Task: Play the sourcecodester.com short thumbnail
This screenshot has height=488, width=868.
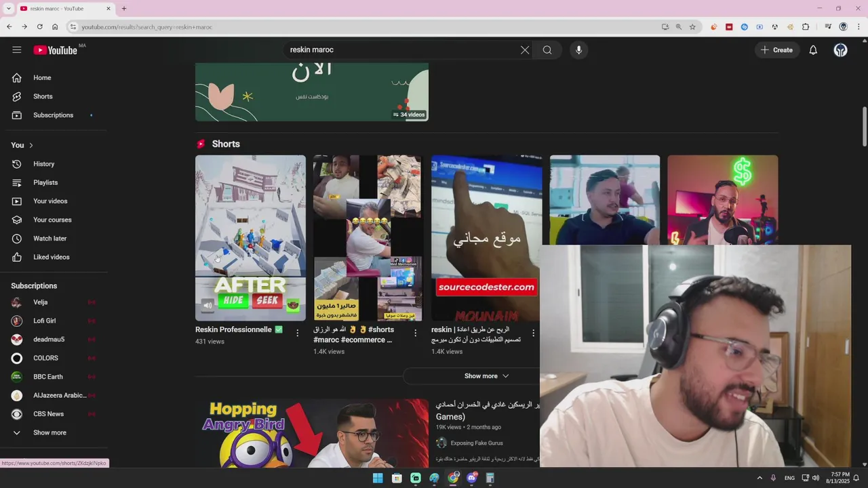Action: (486, 238)
